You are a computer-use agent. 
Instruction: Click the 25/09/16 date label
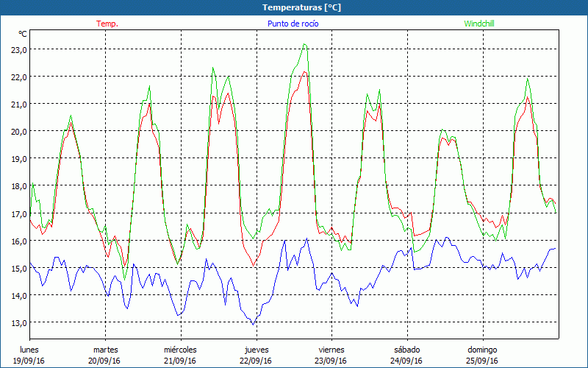(x=482, y=361)
